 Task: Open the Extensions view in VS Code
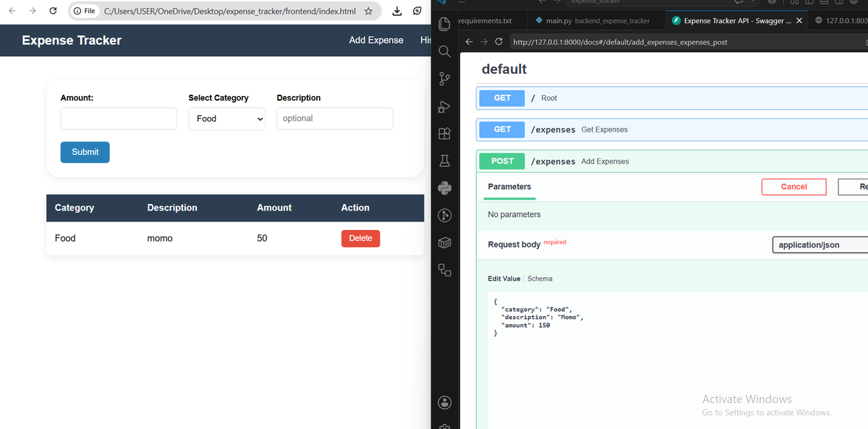pos(445,133)
